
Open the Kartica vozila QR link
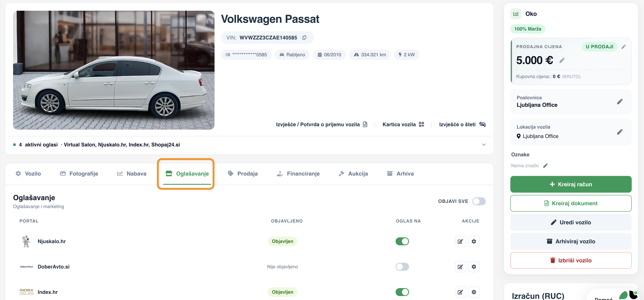pos(403,124)
